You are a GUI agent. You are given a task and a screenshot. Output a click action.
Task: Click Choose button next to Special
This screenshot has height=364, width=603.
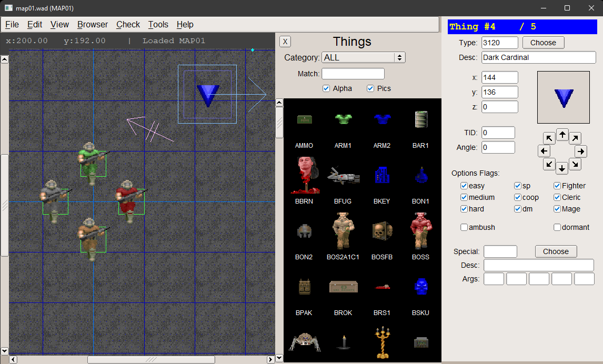point(556,251)
